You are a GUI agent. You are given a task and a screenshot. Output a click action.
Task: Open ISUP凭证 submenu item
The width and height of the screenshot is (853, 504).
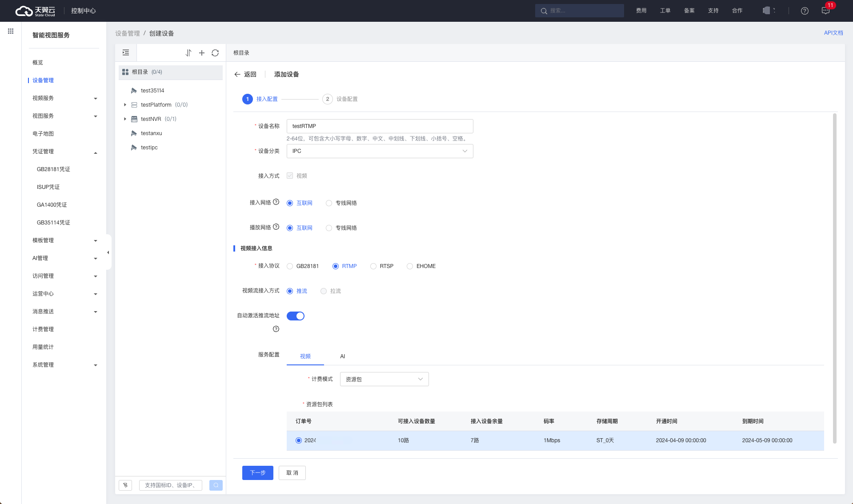coord(48,187)
